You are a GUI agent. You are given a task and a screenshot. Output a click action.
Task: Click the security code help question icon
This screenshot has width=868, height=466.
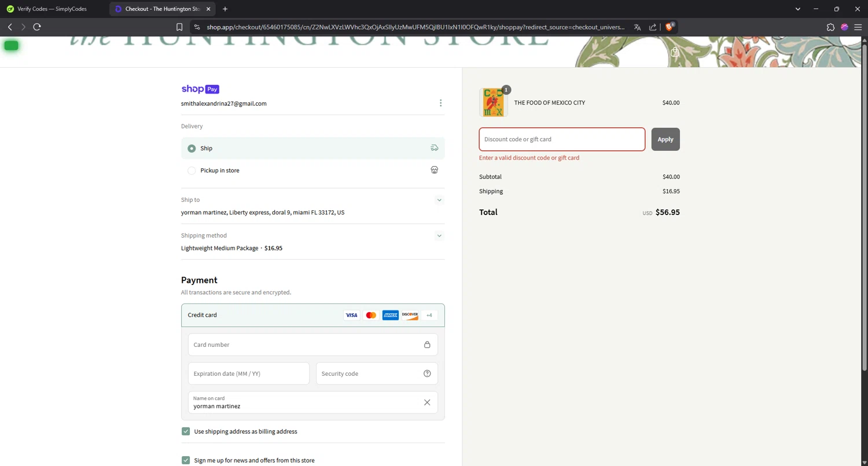click(x=427, y=373)
